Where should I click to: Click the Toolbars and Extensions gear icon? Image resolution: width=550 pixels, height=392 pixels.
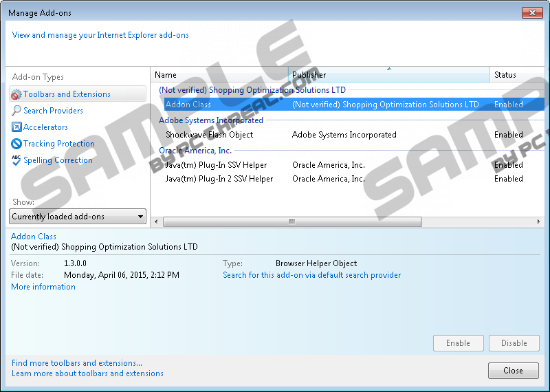17,94
